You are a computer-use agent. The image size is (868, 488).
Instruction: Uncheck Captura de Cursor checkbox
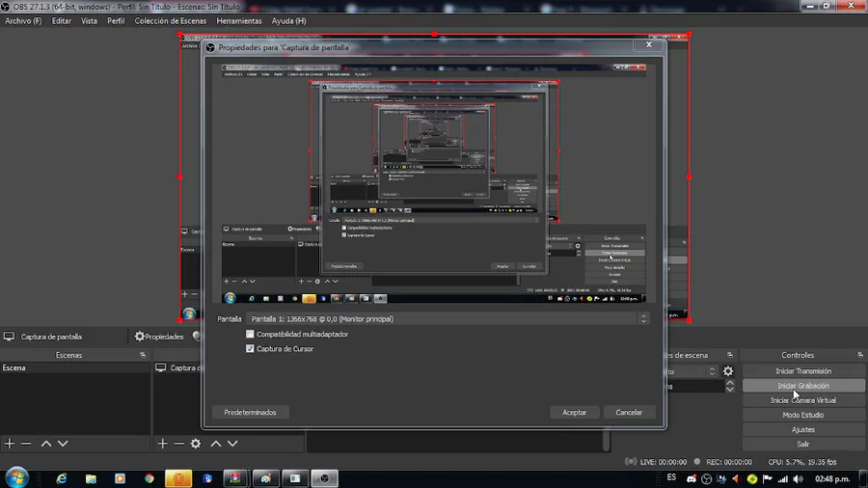tap(250, 348)
